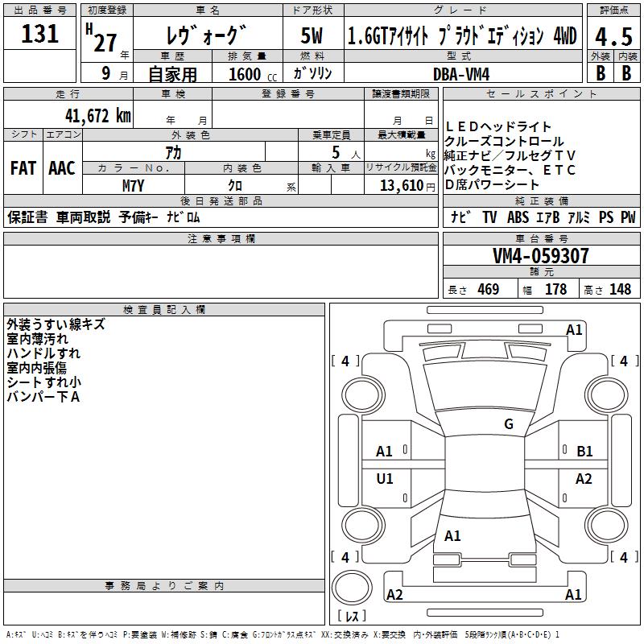Select the model code DBA-VM4
Image resolution: width=644 pixels, height=644 pixels.
461,74
